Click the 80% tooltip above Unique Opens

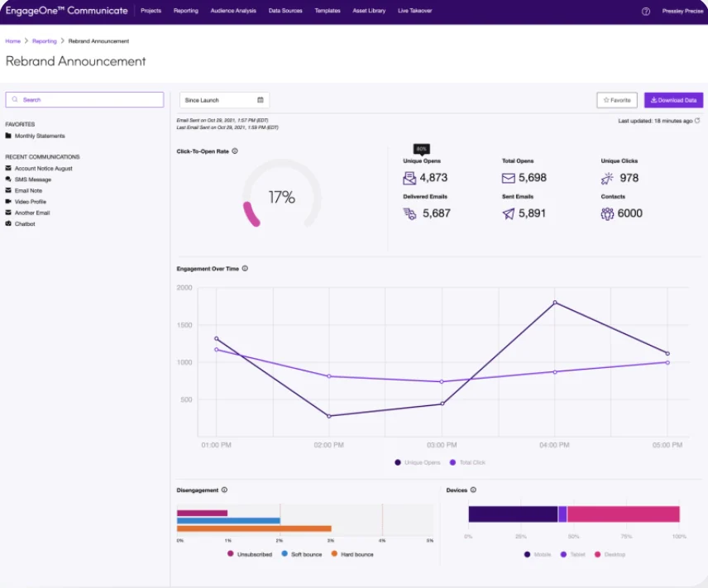point(421,149)
